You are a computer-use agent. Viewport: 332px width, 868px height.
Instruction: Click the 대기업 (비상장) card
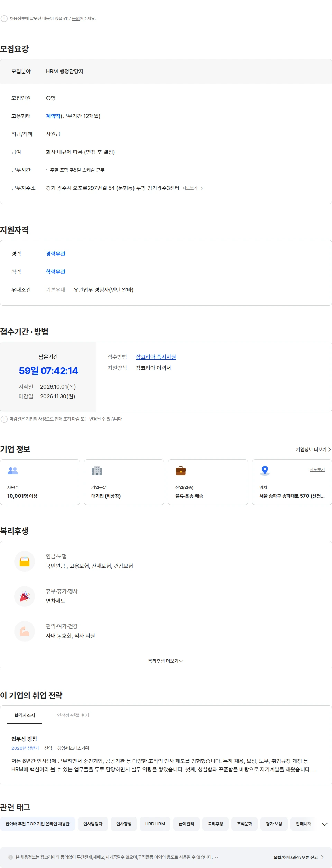pos(124,482)
